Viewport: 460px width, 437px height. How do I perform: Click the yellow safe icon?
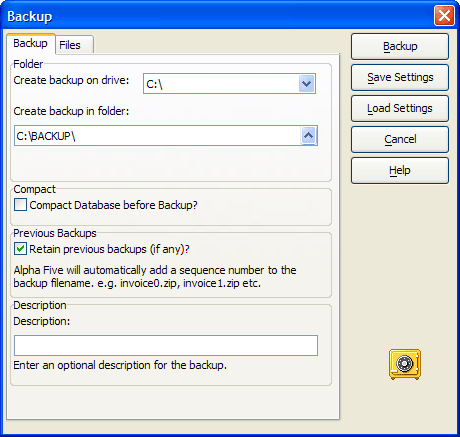click(x=405, y=364)
